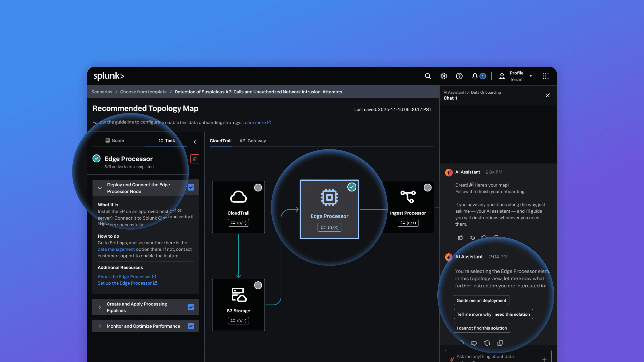Click Guide me on deployment button
Image resolution: width=644 pixels, height=362 pixels.
481,300
